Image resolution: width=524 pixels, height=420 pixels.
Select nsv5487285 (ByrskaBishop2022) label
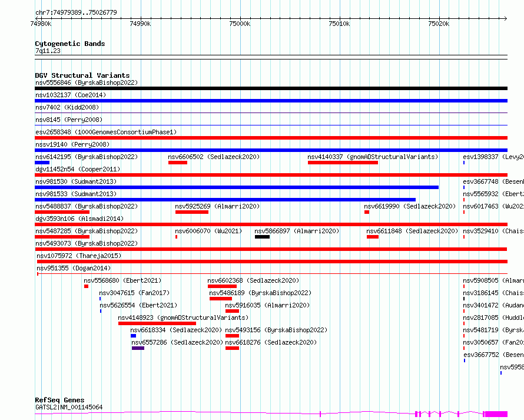click(87, 231)
